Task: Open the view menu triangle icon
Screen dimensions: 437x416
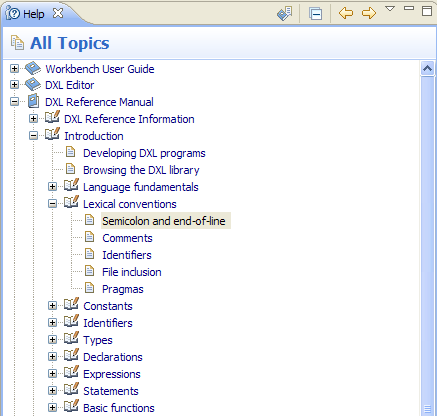Action: pyautogui.click(x=390, y=8)
